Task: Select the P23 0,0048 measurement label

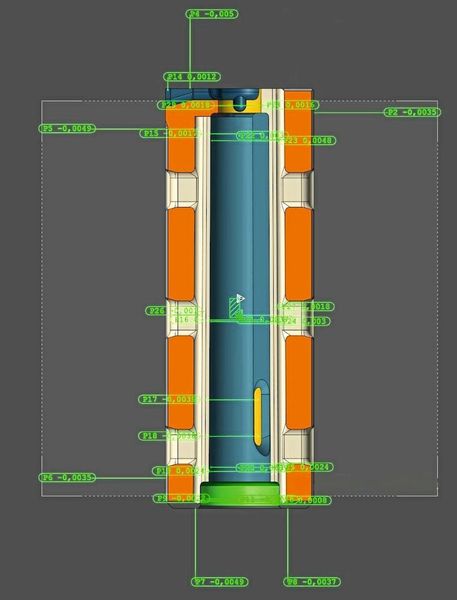Action: [x=310, y=140]
